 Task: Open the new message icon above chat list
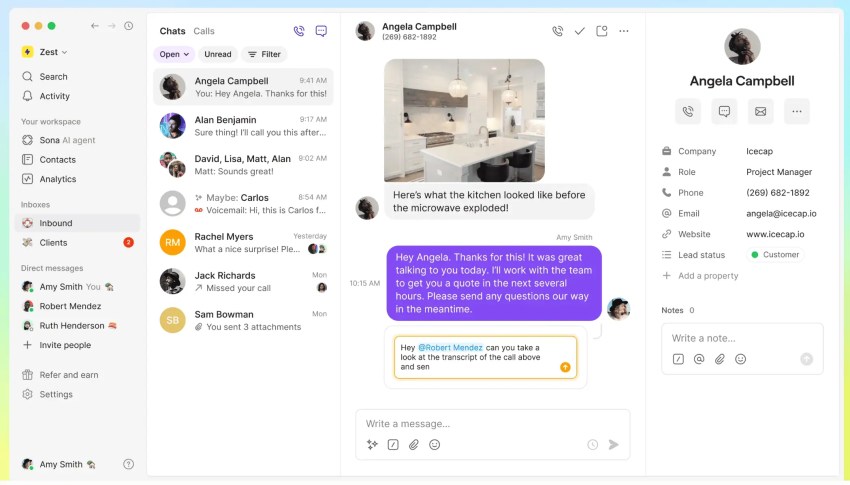[321, 31]
